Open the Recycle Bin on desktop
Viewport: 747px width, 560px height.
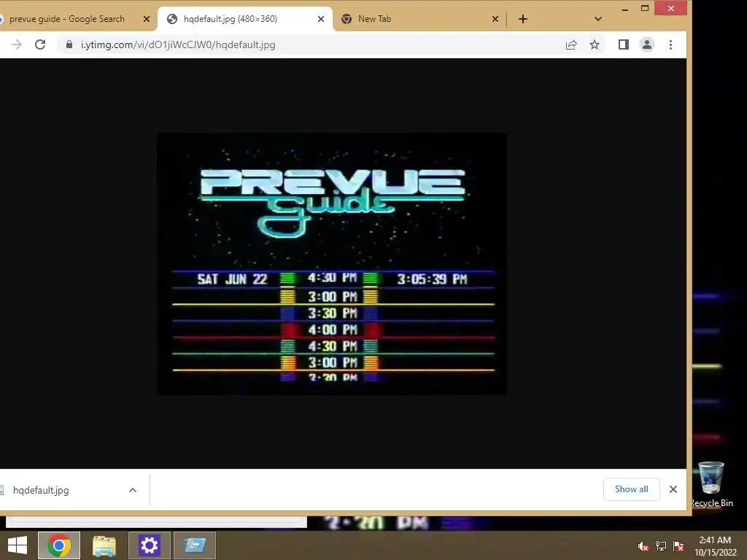[x=712, y=484]
